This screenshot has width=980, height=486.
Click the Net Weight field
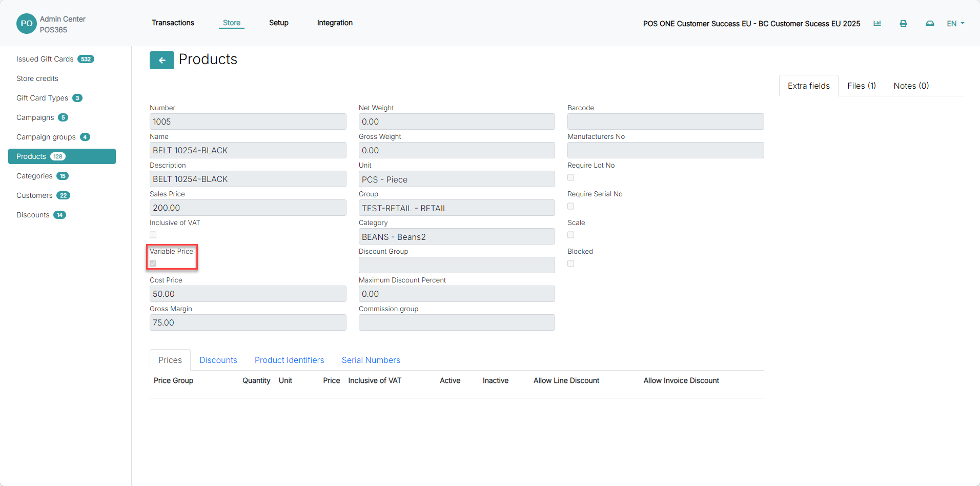pyautogui.click(x=457, y=121)
